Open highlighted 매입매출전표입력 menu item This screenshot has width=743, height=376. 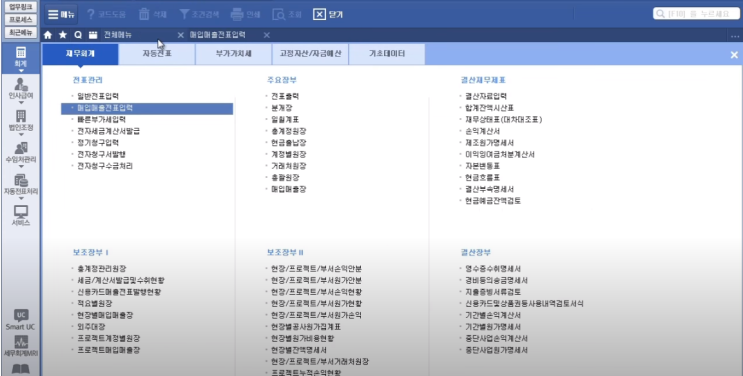click(x=147, y=109)
